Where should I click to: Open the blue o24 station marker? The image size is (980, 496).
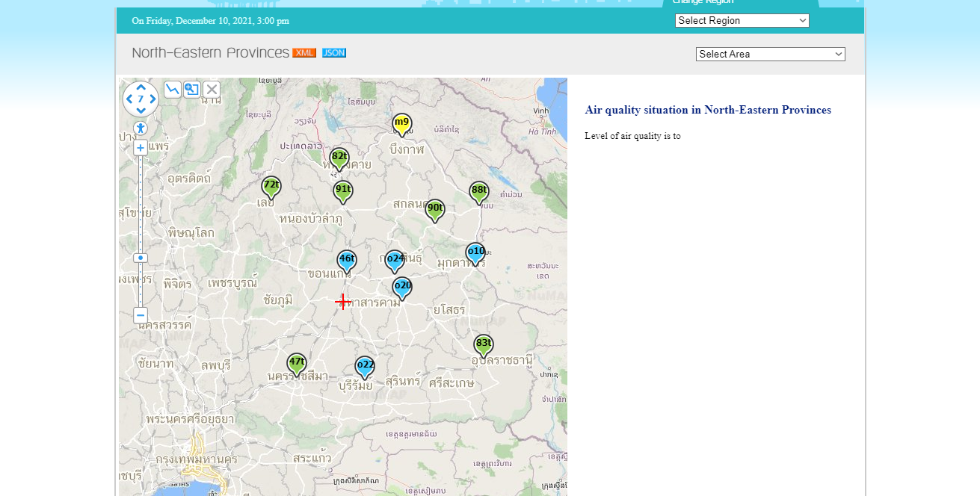click(x=395, y=262)
